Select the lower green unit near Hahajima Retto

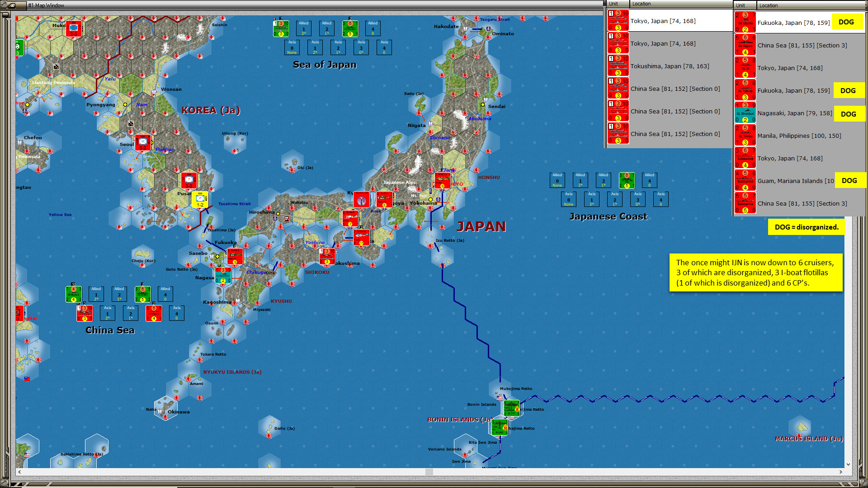(x=500, y=427)
